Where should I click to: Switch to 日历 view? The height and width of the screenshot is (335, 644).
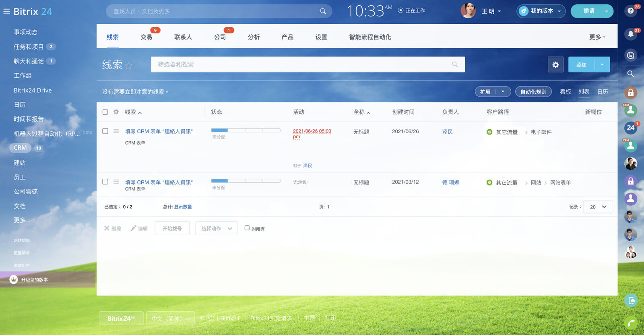coord(603,92)
